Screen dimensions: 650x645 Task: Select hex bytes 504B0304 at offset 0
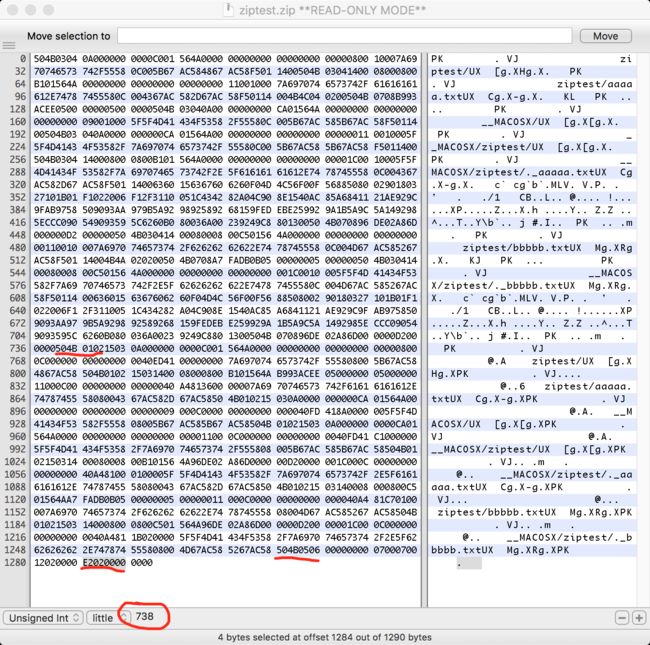(55, 59)
